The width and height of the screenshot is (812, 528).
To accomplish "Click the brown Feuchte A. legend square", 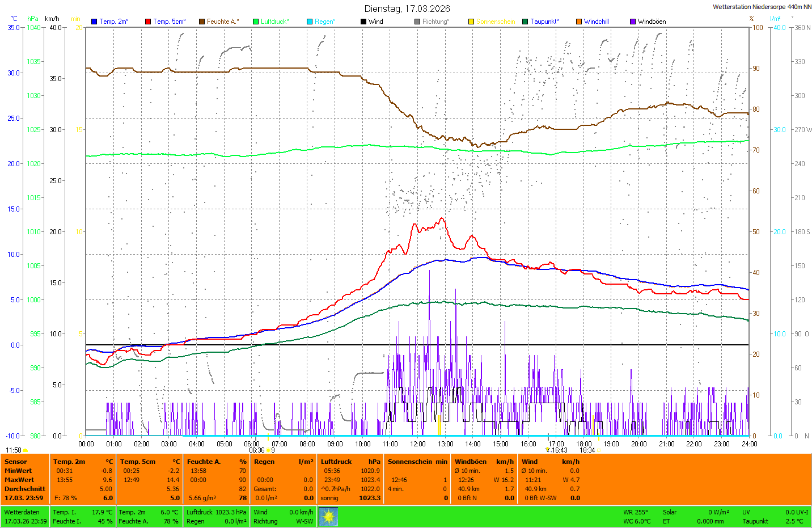I will tap(201, 22).
